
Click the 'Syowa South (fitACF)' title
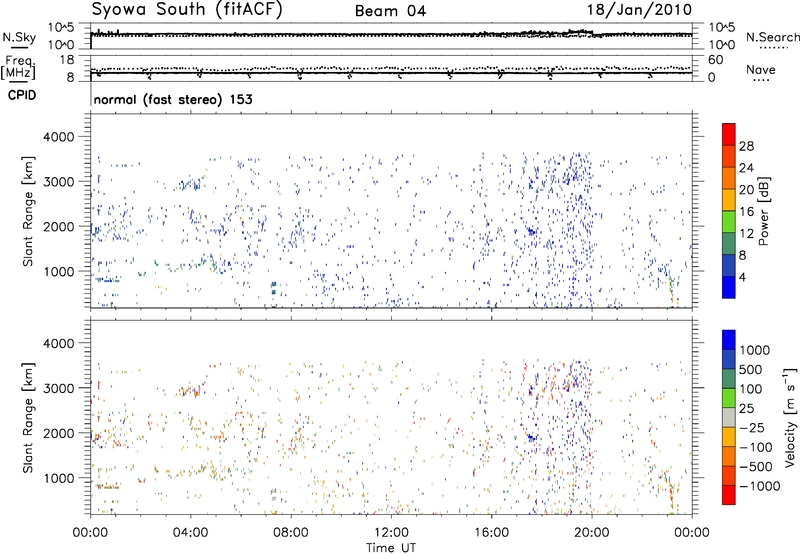187,9
